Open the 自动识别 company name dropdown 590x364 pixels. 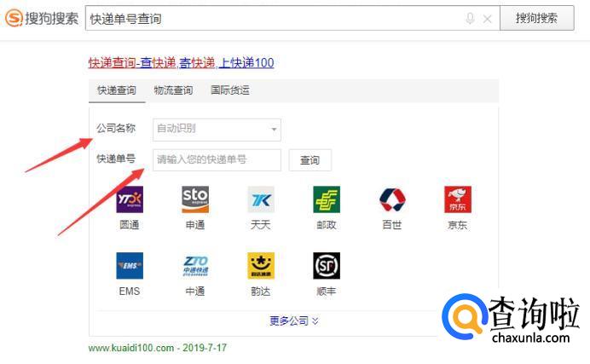(217, 130)
